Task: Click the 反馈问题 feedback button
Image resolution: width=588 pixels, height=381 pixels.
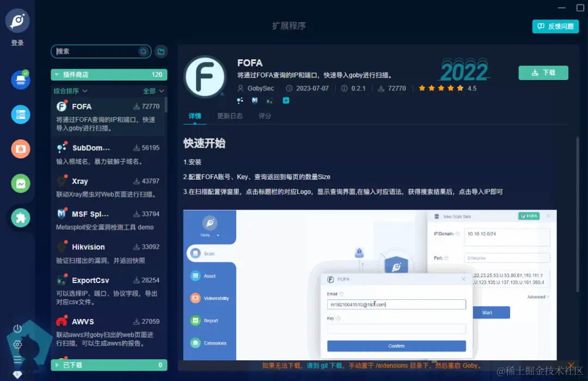Action: click(555, 26)
